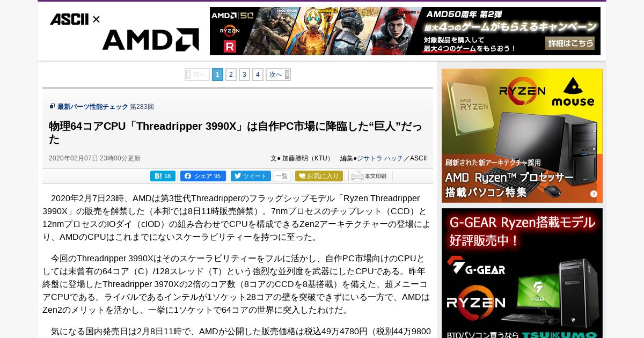Click the ASCII logo in header
This screenshot has height=338, width=644.
click(x=69, y=19)
